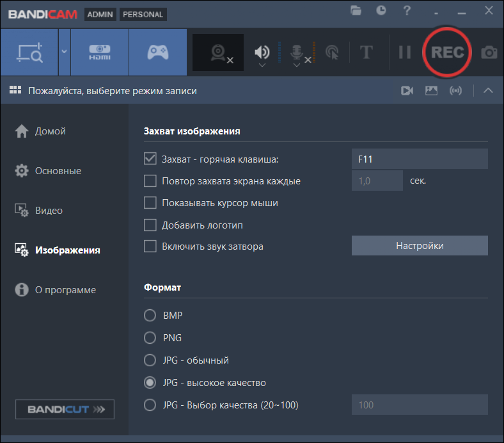Collapse the recording mode panel chevron
The width and height of the screenshot is (504, 443).
488,91
